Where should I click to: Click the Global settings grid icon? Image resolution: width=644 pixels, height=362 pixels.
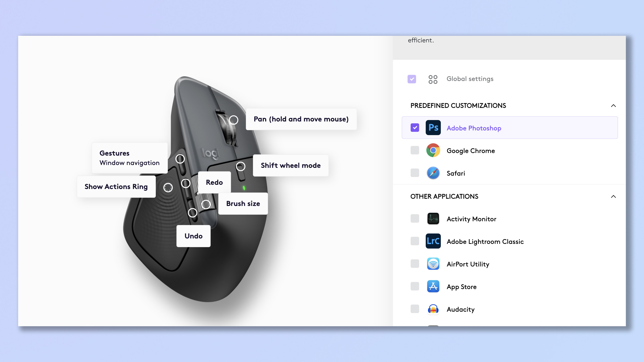[433, 79]
